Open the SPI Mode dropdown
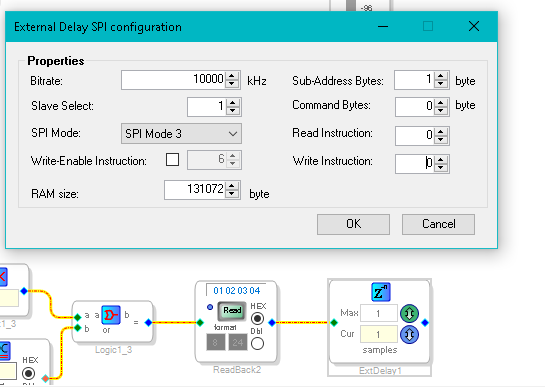 [x=181, y=134]
